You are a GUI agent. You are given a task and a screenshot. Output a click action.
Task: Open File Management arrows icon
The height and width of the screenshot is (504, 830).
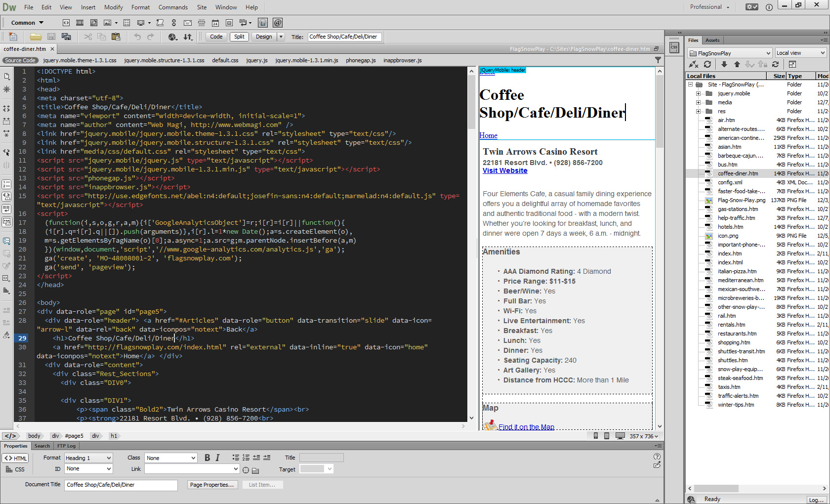click(188, 37)
